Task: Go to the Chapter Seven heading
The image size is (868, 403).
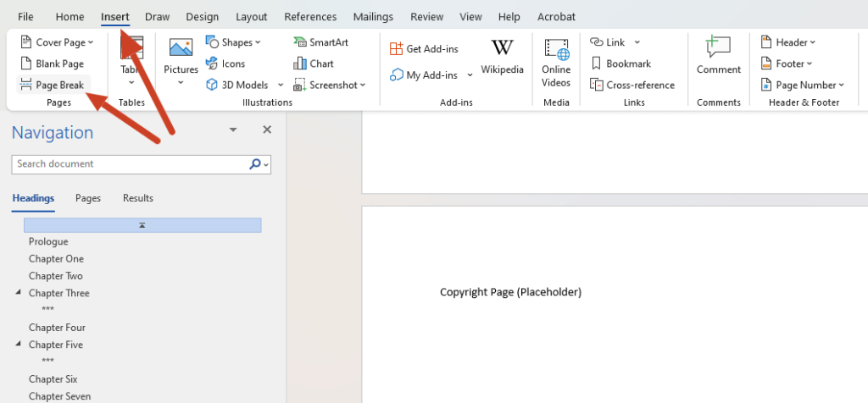Action: [60, 396]
